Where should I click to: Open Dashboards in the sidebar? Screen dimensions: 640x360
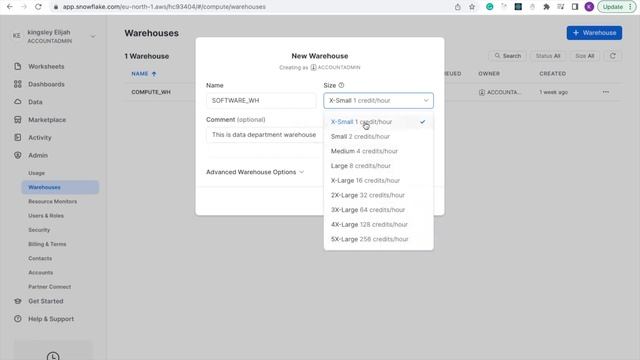(x=46, y=84)
